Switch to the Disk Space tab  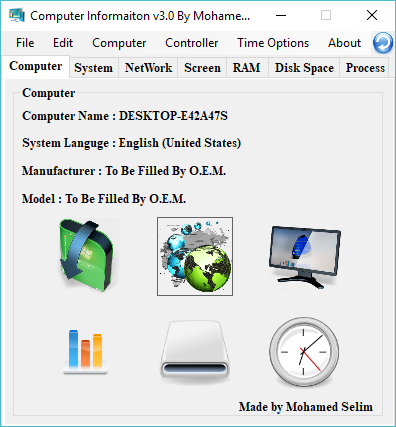[x=304, y=68]
